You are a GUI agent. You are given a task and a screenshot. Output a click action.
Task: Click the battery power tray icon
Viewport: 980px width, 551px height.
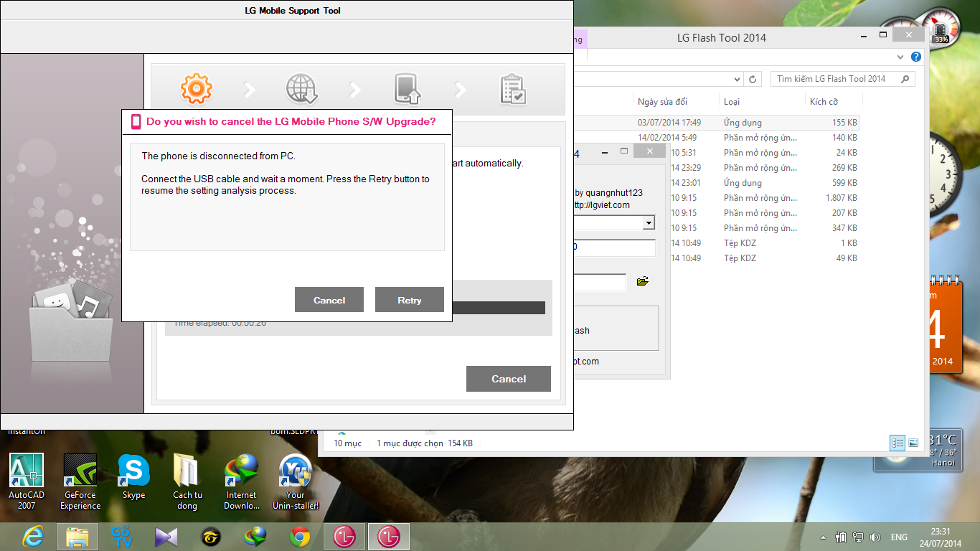(840, 537)
